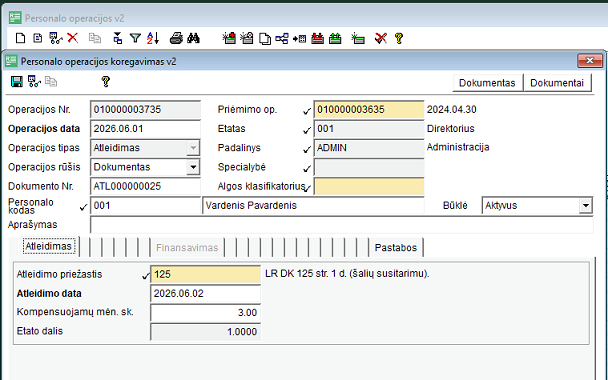Click the green sparkle new-row icon

(x=358, y=38)
